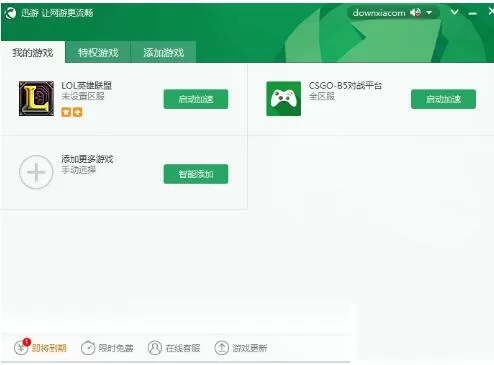Click the 限时免费 link
This screenshot has height=365, width=494.
click(116, 348)
